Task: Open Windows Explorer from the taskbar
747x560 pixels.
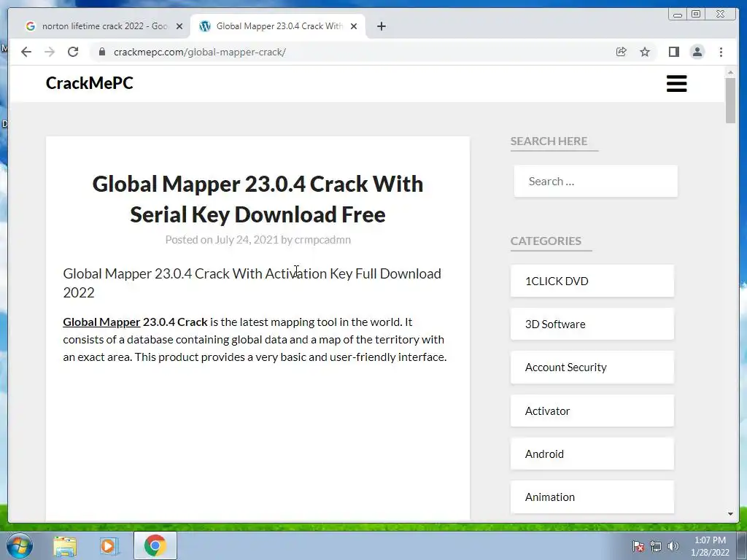Action: (x=65, y=546)
